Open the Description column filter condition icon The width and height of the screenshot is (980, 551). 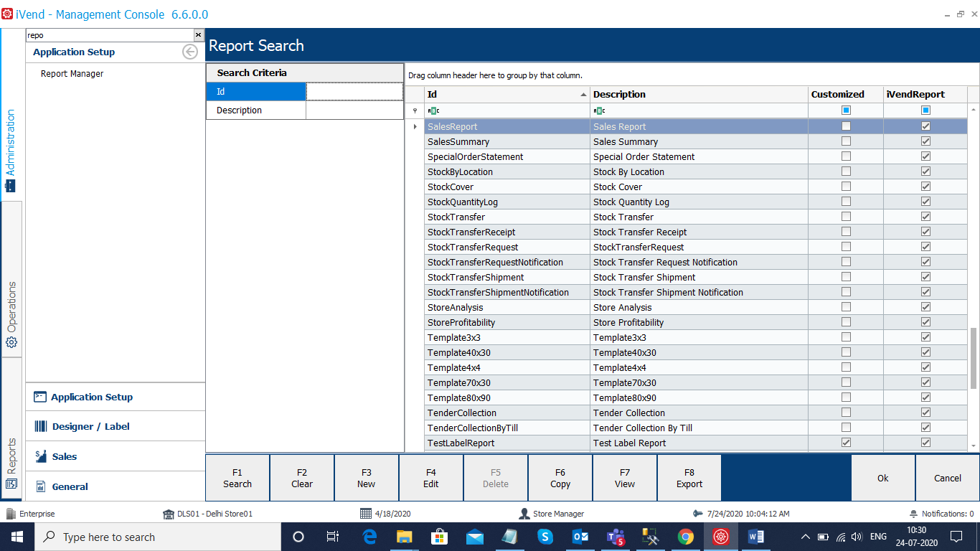click(x=599, y=110)
